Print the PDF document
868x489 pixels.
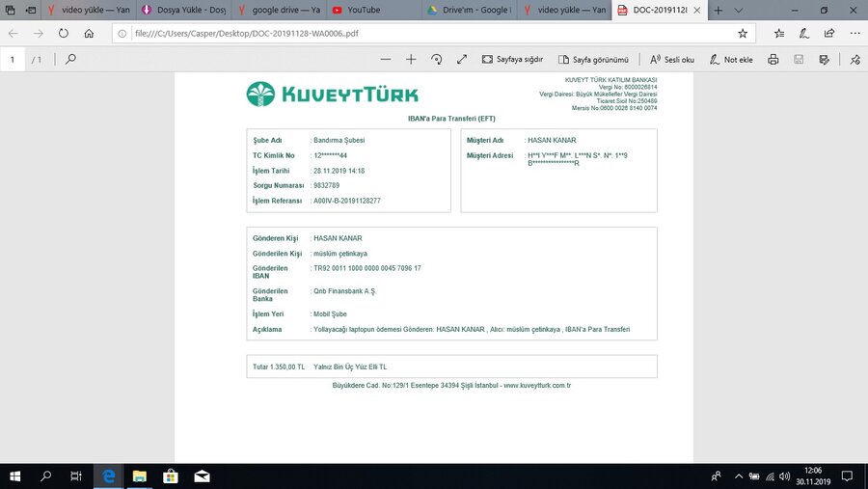point(773,59)
